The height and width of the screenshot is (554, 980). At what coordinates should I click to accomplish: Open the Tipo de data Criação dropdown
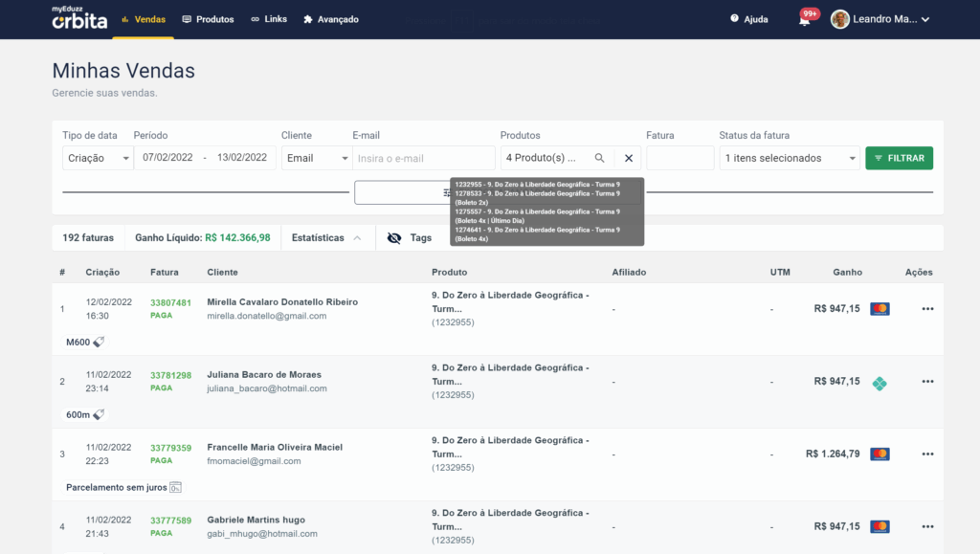tap(98, 158)
